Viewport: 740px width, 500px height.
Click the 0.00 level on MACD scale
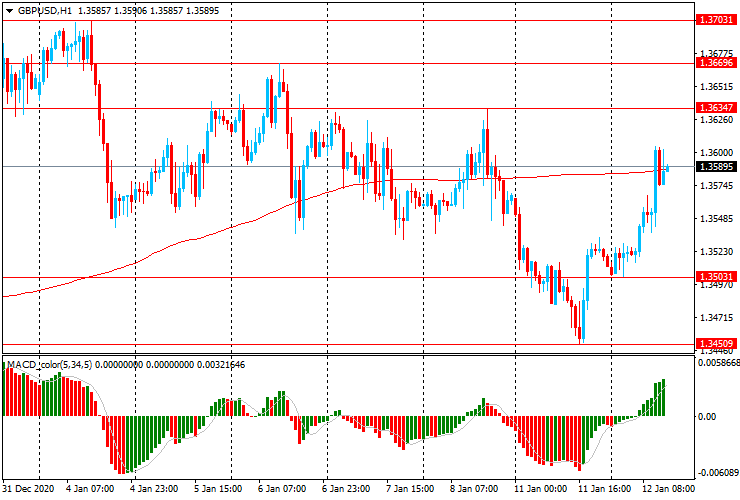coord(706,416)
